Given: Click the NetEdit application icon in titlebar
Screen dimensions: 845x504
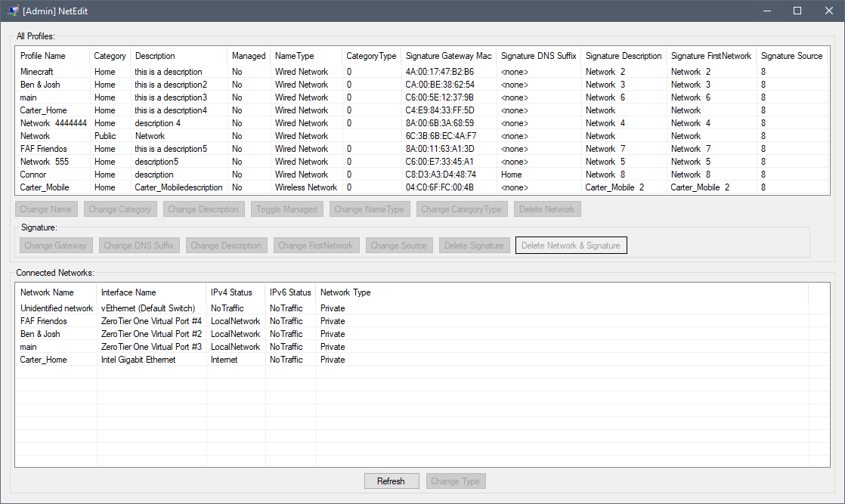Looking at the screenshot, I should click(x=12, y=11).
